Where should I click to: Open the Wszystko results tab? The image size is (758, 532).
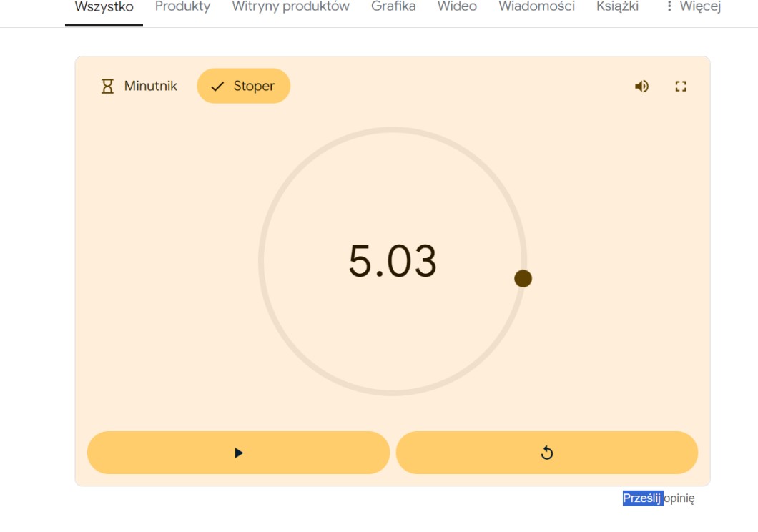pos(104,7)
